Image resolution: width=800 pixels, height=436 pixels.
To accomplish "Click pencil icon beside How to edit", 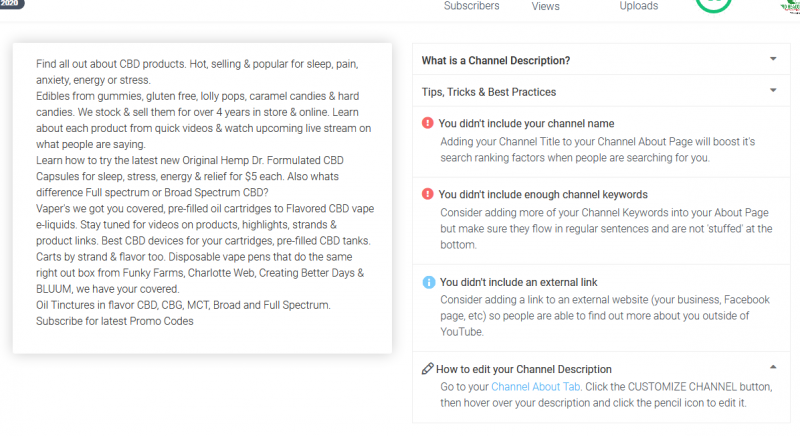I will tap(428, 369).
